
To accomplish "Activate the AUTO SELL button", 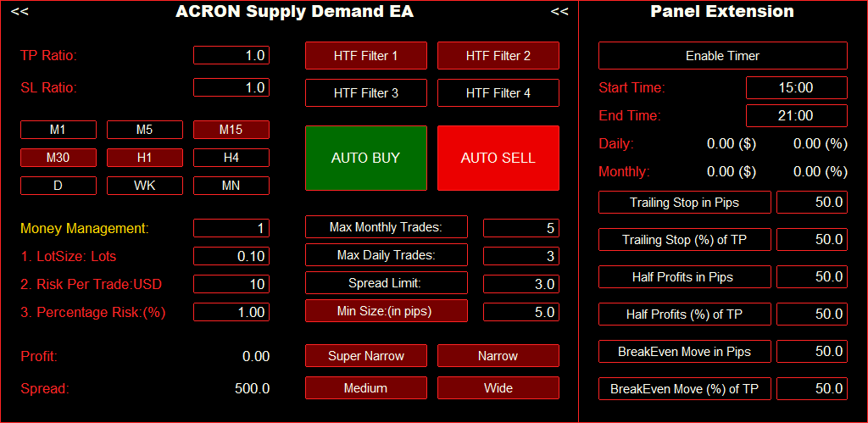I will click(498, 159).
